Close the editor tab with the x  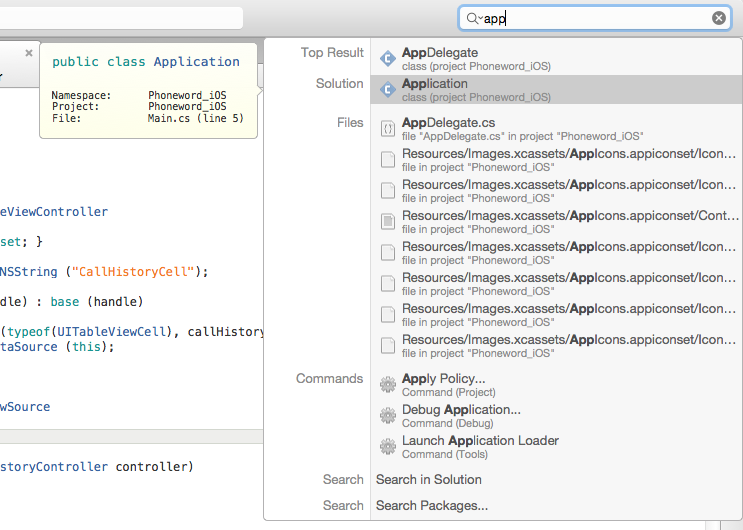click(x=29, y=53)
